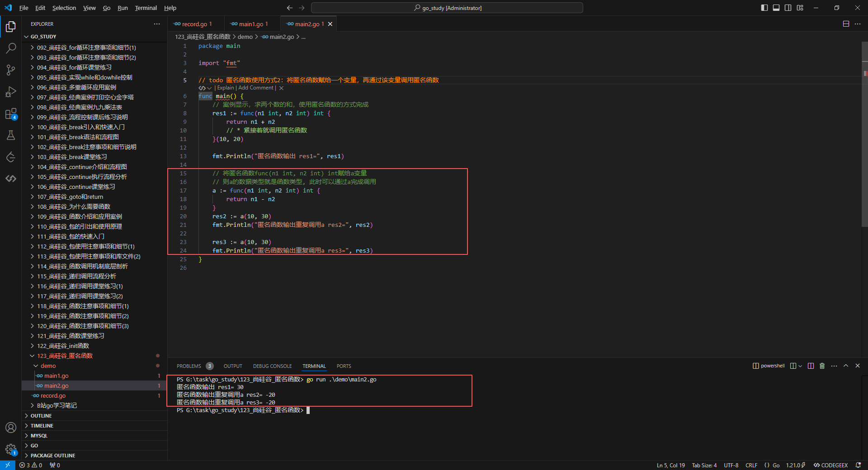This screenshot has height=470, width=868.
Task: Go back using the title bar arrow
Action: [290, 8]
